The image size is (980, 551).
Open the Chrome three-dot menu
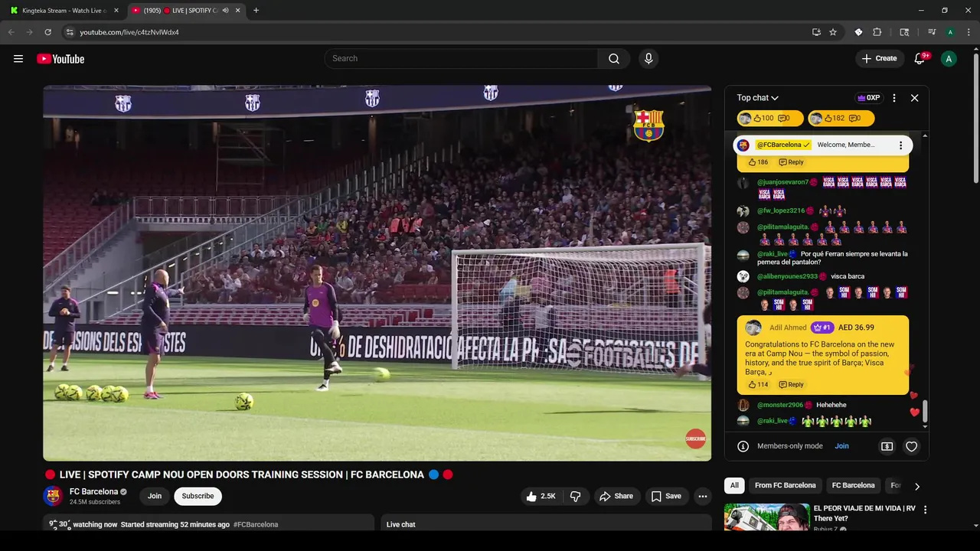[x=968, y=32]
